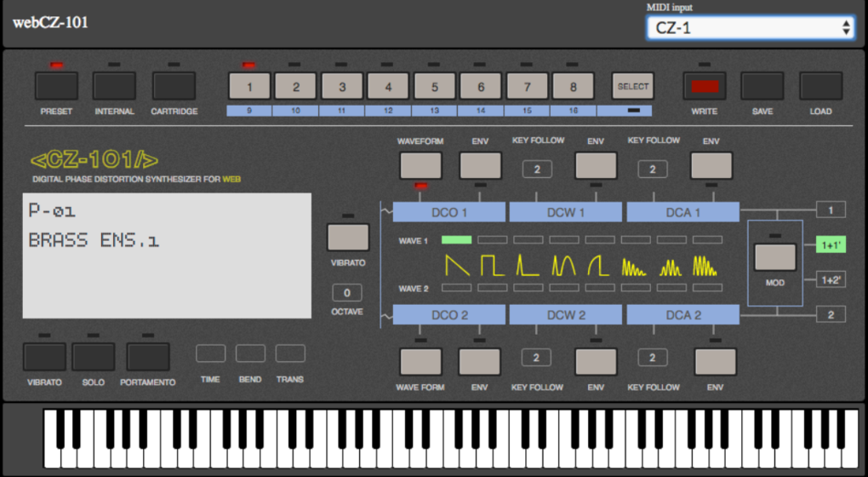Click the DCA 1 ENV button
Viewport: 868px width, 477px height.
[711, 165]
